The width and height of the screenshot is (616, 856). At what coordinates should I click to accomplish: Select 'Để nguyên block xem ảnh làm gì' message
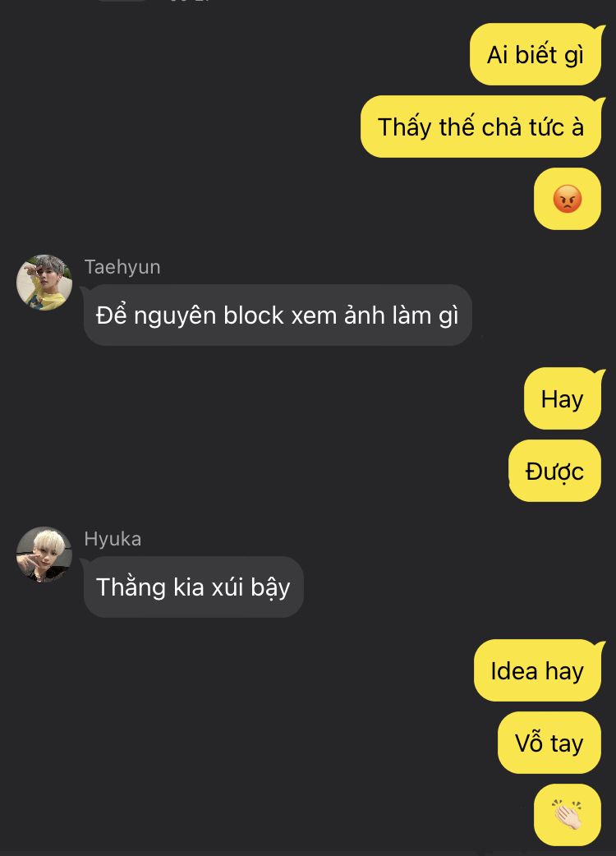[277, 315]
